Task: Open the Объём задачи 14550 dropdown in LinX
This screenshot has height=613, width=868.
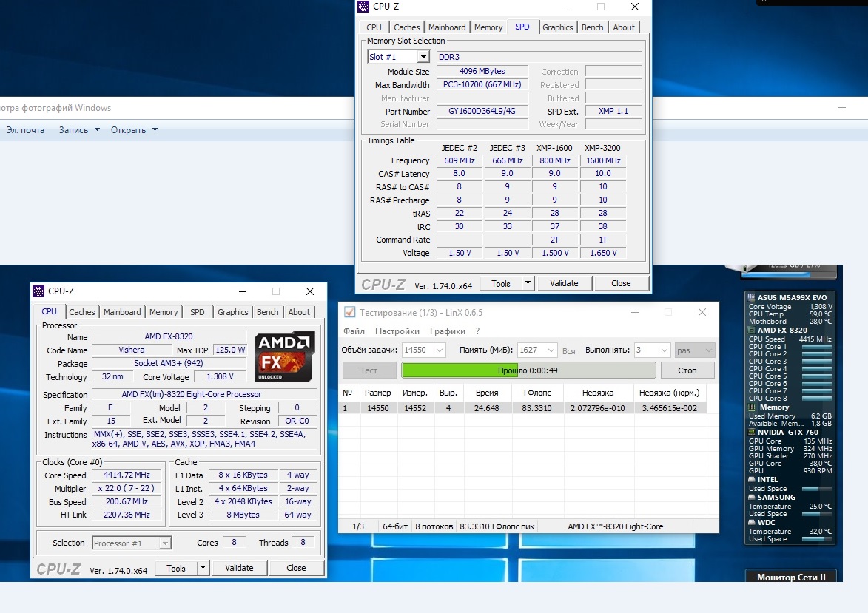Action: click(x=440, y=350)
